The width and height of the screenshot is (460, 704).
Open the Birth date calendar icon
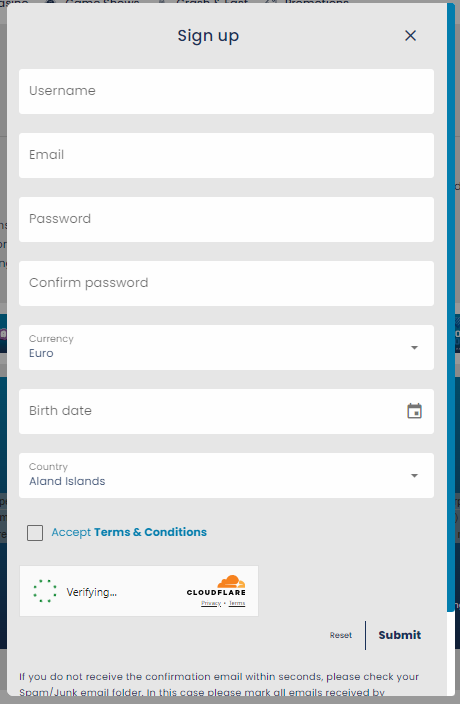tap(414, 411)
